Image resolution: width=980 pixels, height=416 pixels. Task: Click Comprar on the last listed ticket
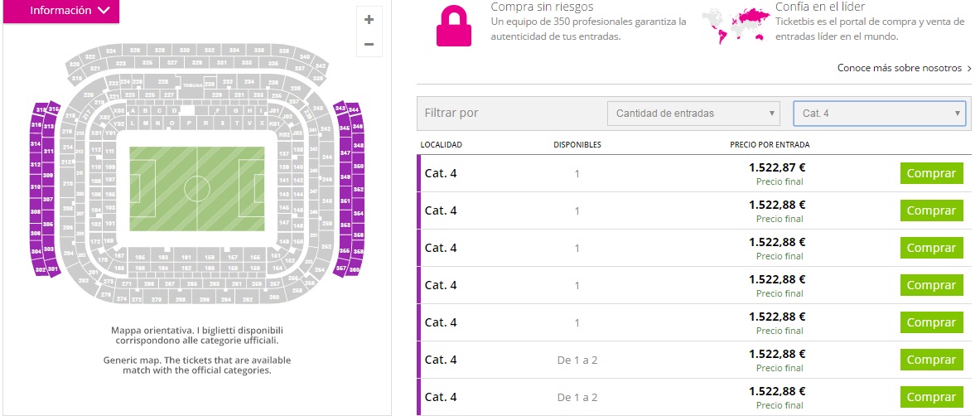pyautogui.click(x=932, y=397)
